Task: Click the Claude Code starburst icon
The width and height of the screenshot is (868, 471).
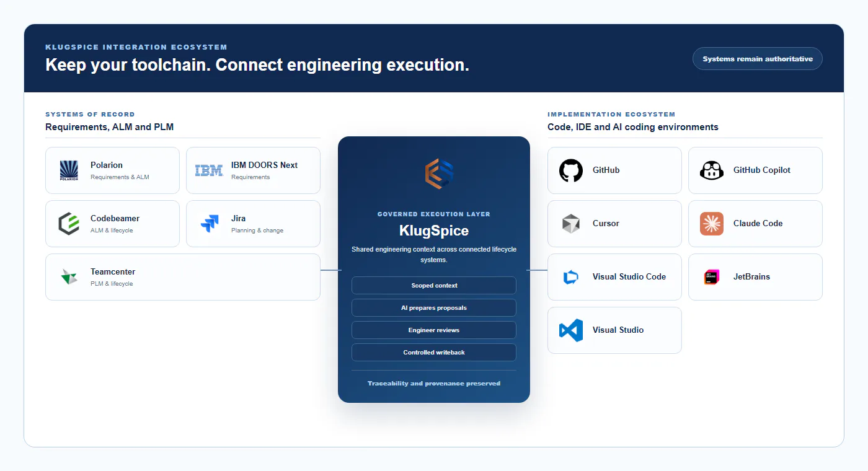Action: [x=712, y=224]
